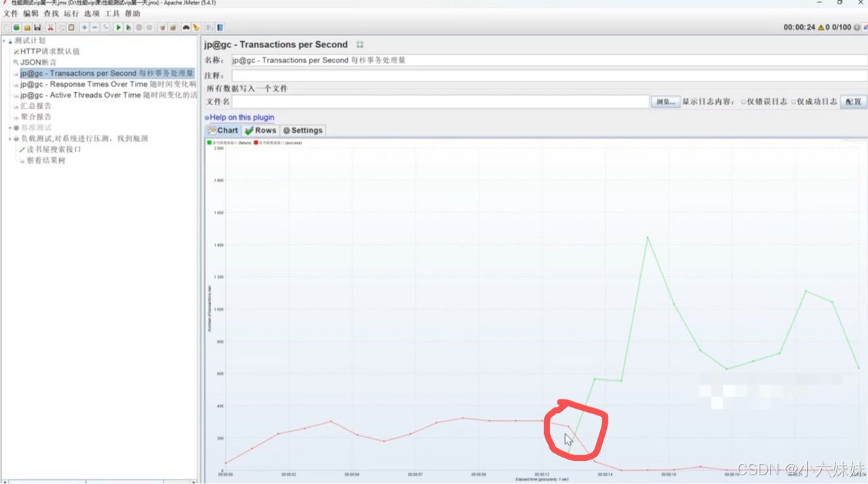Click the Clear All results icon

click(173, 27)
